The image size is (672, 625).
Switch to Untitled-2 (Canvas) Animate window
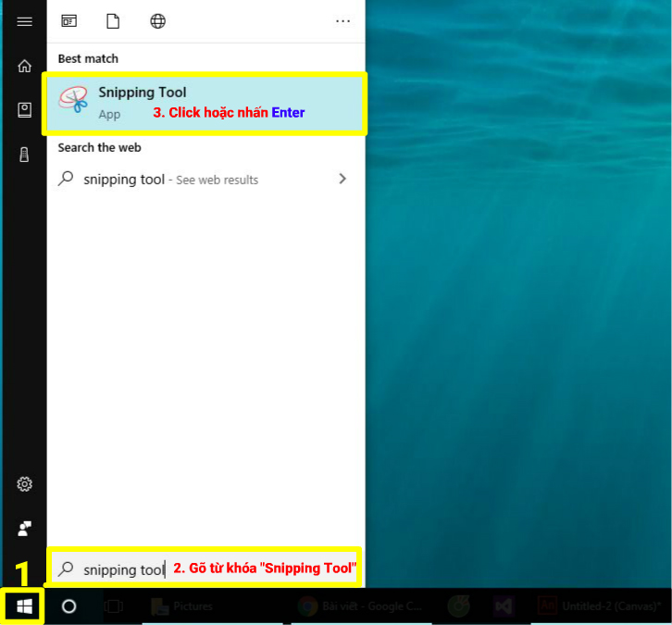(600, 606)
